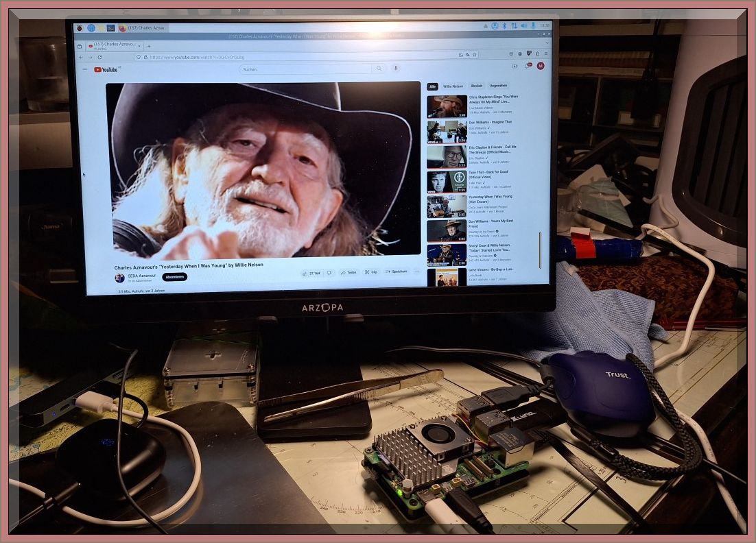The height and width of the screenshot is (543, 756).
Task: Open YouTube notifications bell
Action: 527,67
